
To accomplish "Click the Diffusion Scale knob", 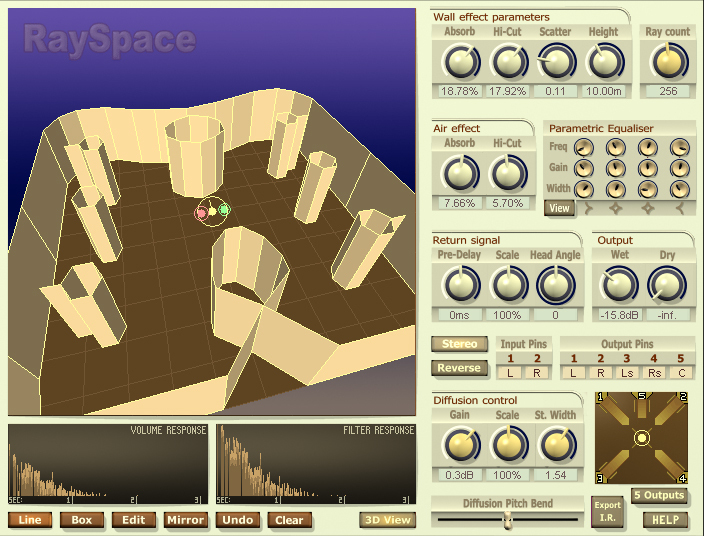I will pos(508,445).
